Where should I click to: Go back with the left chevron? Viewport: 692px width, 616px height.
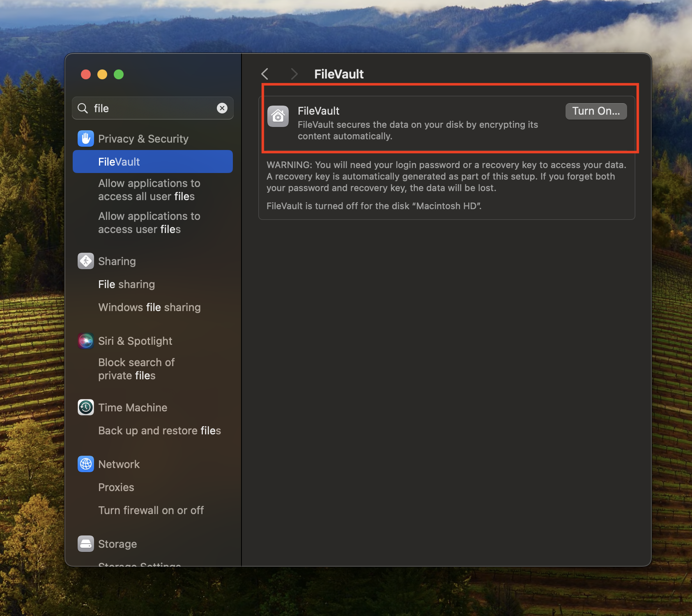(x=265, y=74)
